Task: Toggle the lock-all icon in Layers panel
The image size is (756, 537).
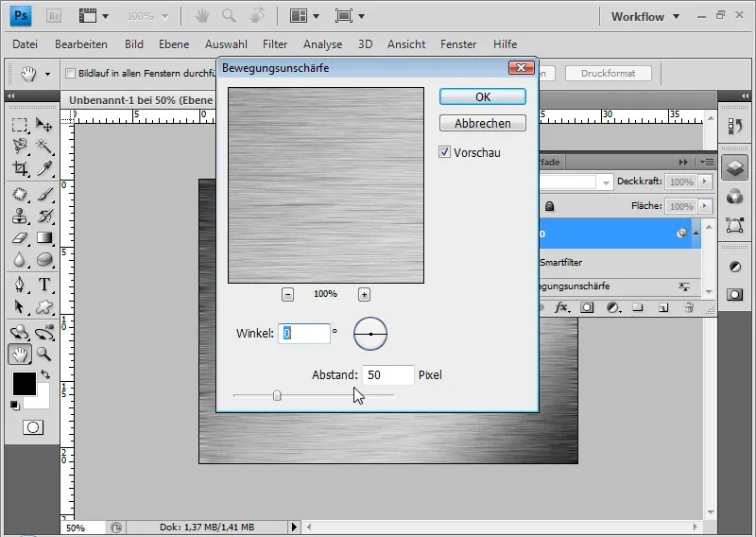Action: pyautogui.click(x=549, y=206)
